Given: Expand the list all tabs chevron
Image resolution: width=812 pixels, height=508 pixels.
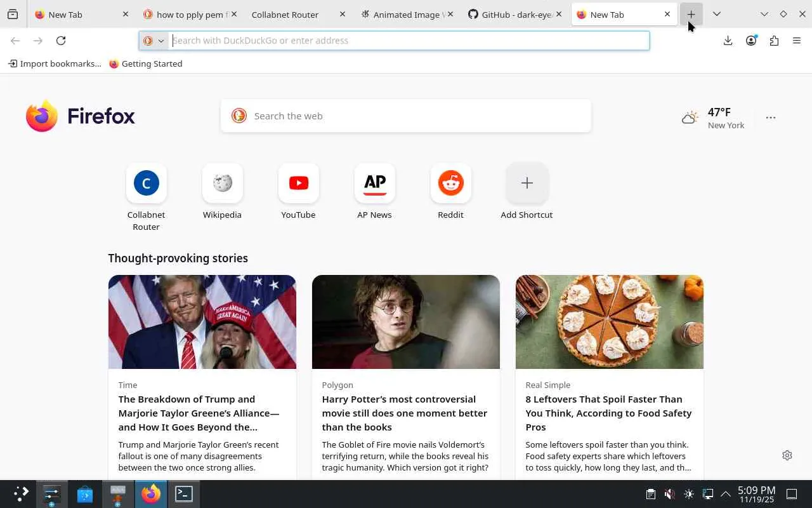Looking at the screenshot, I should click(717, 14).
